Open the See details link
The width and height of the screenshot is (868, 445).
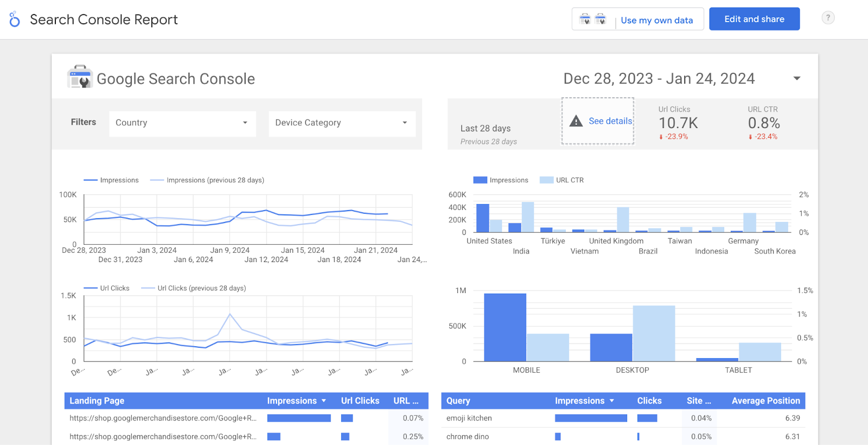tap(610, 121)
